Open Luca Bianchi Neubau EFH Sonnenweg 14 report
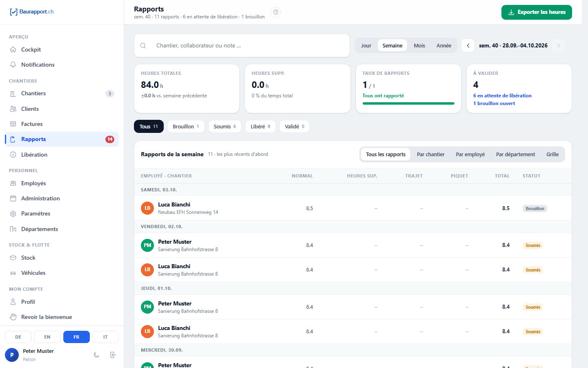The image size is (588, 368). [x=353, y=208]
